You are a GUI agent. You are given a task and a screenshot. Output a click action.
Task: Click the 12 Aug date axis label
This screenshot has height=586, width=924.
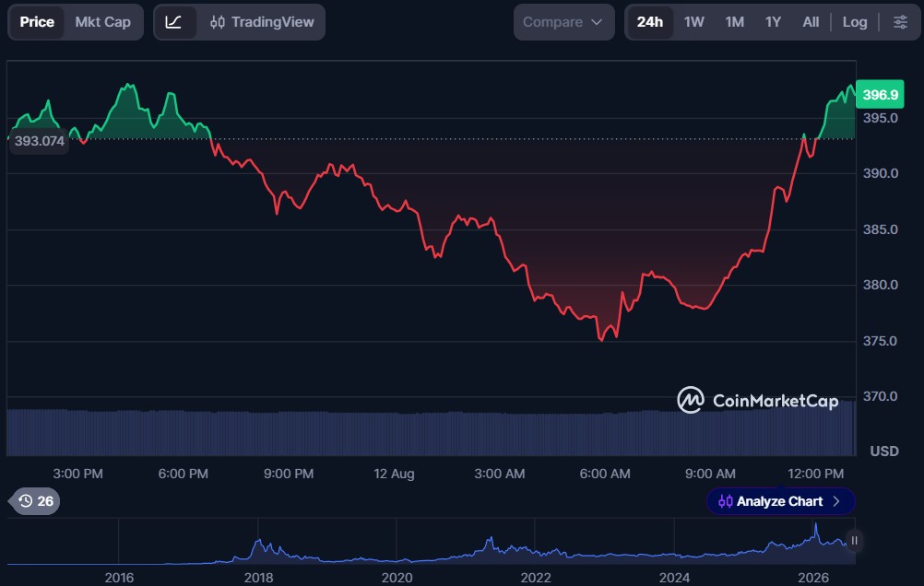click(394, 474)
